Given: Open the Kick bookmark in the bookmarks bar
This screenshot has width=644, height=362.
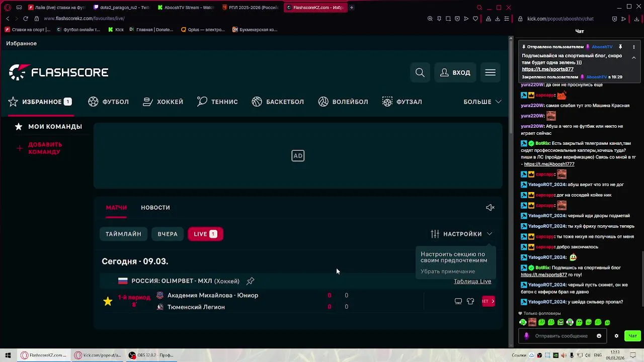Looking at the screenshot, I should point(116,30).
